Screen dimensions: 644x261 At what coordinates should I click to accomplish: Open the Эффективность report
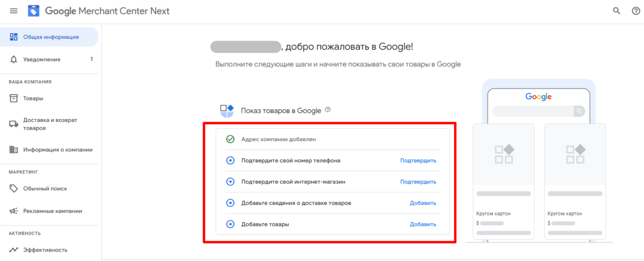tap(49, 249)
